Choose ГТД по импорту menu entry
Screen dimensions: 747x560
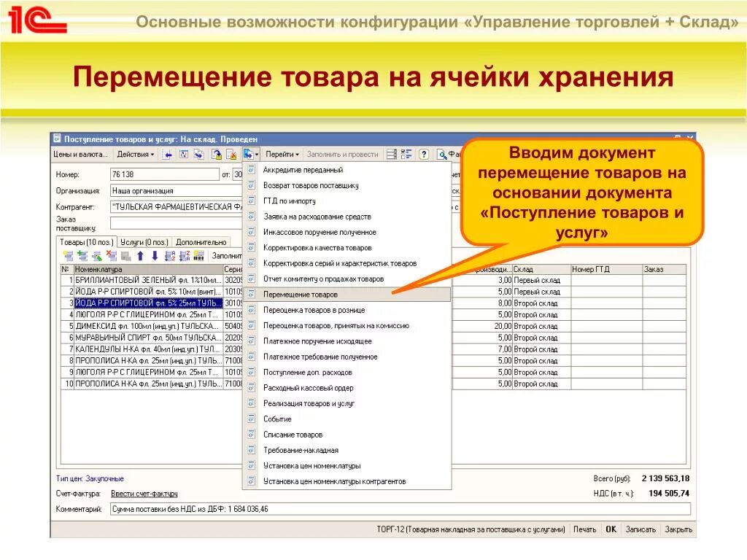[x=347, y=201]
